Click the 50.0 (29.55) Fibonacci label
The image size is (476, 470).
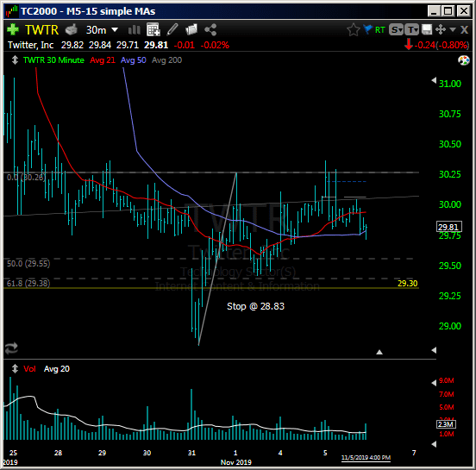(28, 264)
